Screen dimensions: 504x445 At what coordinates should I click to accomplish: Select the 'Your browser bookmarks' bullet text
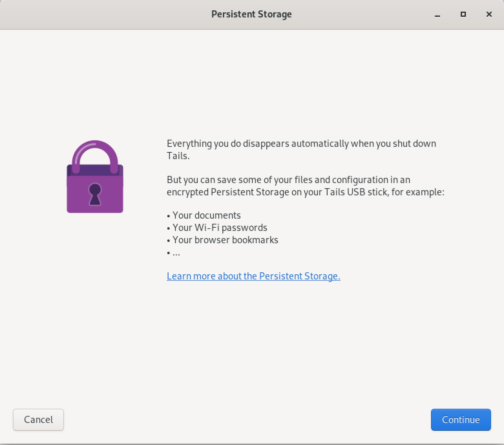point(226,240)
